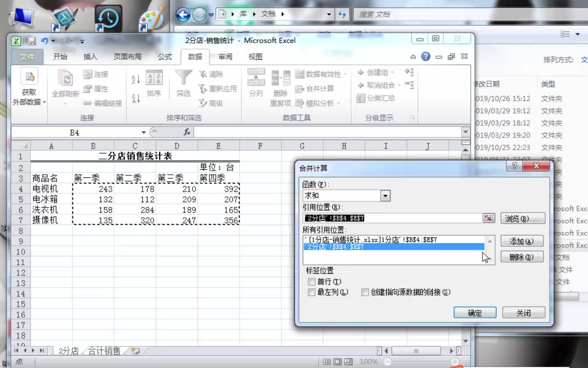Open the 合并计算 (Consolidate) tool
Viewport: 588px width, 368px height.
[320, 88]
